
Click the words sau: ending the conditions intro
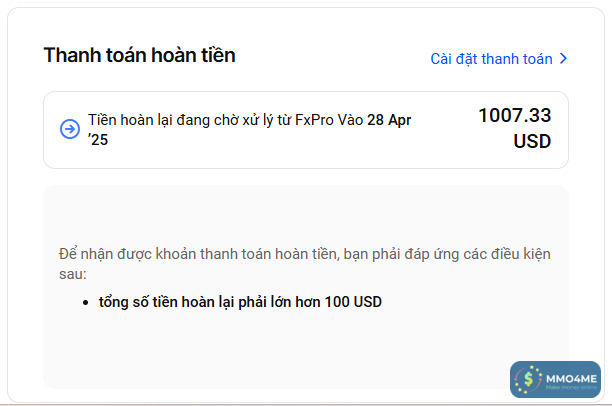[x=73, y=273]
